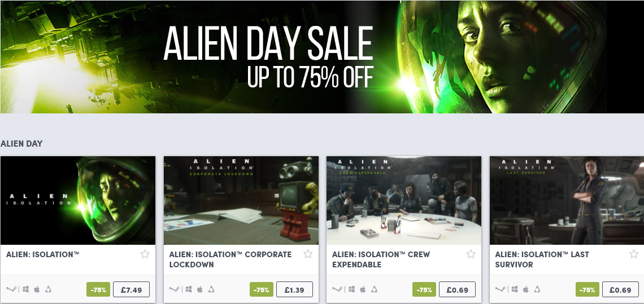The width and height of the screenshot is (644, 304).
Task: Click Linux icon on Crew Expendable card
Action: pos(374,289)
